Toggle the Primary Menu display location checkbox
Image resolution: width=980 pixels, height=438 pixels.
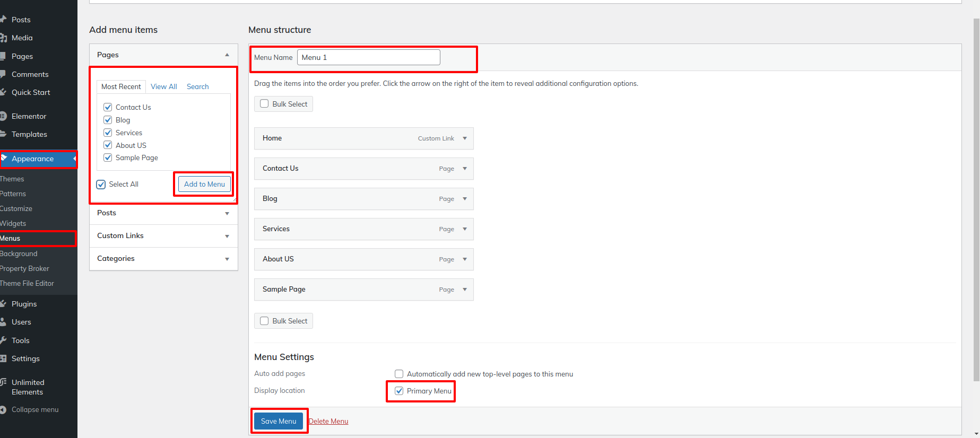[399, 391]
